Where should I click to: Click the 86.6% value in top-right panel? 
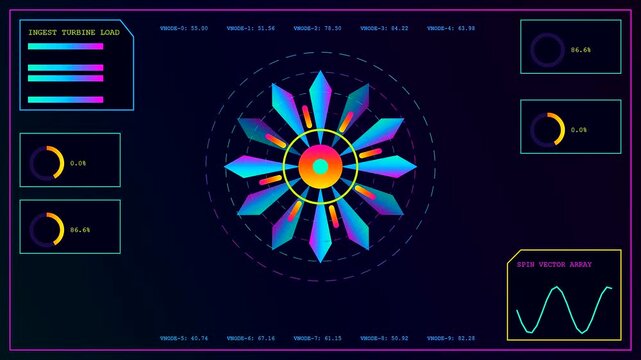(580, 50)
